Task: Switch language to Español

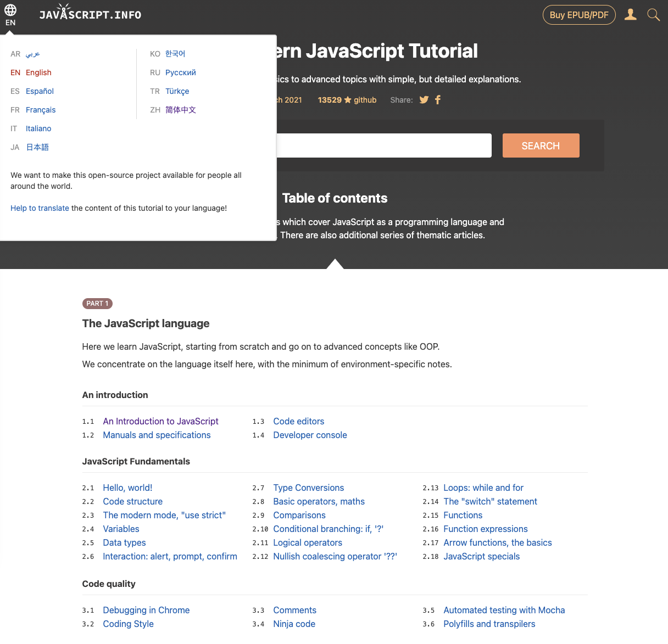Action: pos(39,91)
